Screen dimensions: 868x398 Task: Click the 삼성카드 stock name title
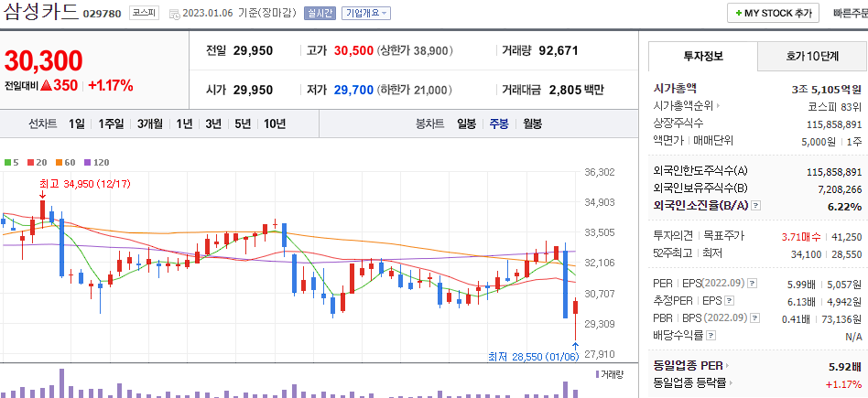[x=41, y=12]
